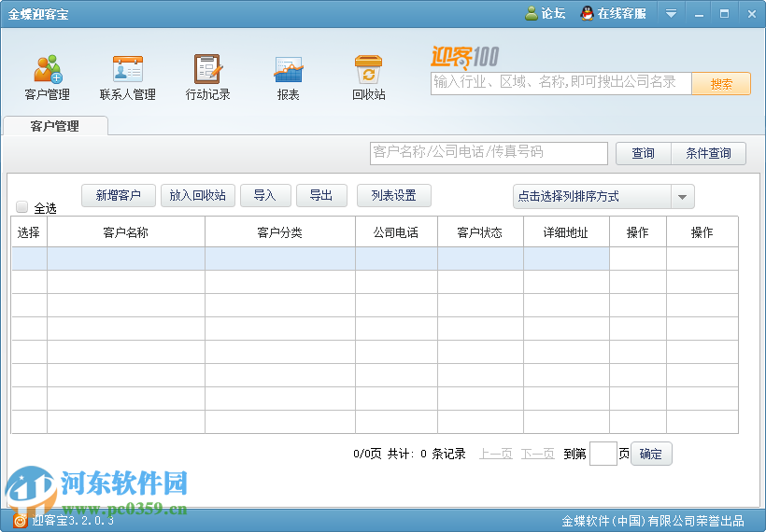Image resolution: width=766 pixels, height=532 pixels.
Task: Open 列表设置 list settings
Action: click(x=394, y=195)
